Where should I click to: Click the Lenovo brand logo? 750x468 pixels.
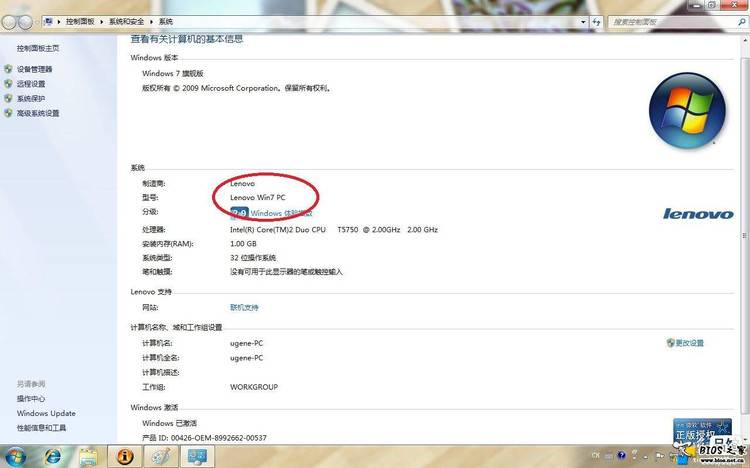698,214
